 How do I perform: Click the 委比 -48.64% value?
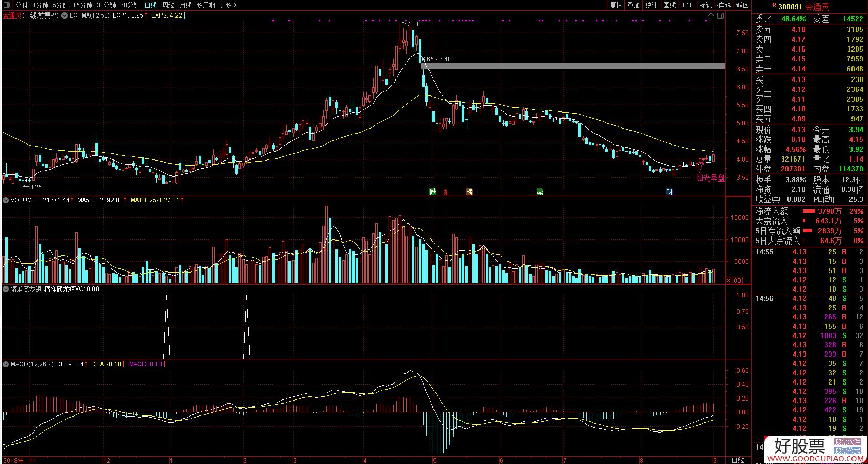pos(792,19)
